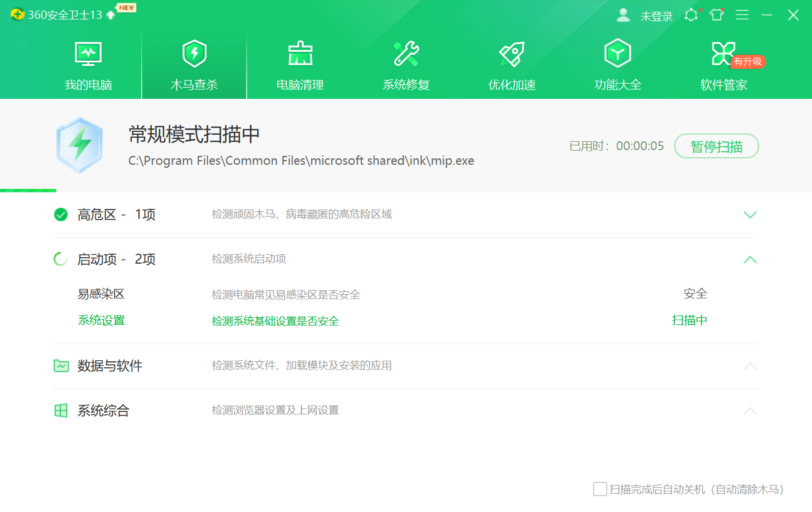812x512 pixels.
Task: Click the 有升级 badge
Action: tap(748, 61)
